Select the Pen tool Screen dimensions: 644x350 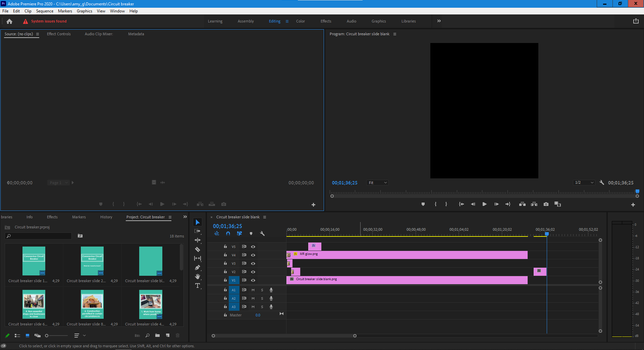[x=198, y=267]
